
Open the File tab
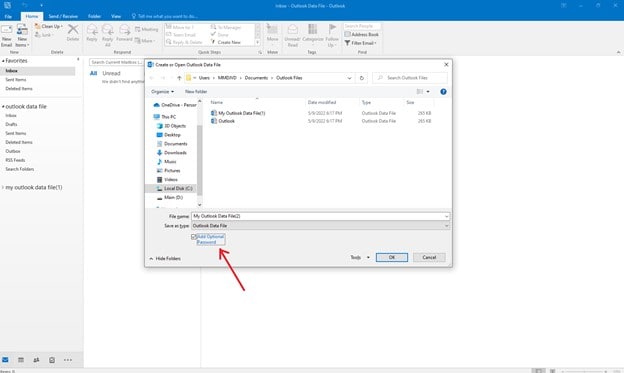point(8,16)
